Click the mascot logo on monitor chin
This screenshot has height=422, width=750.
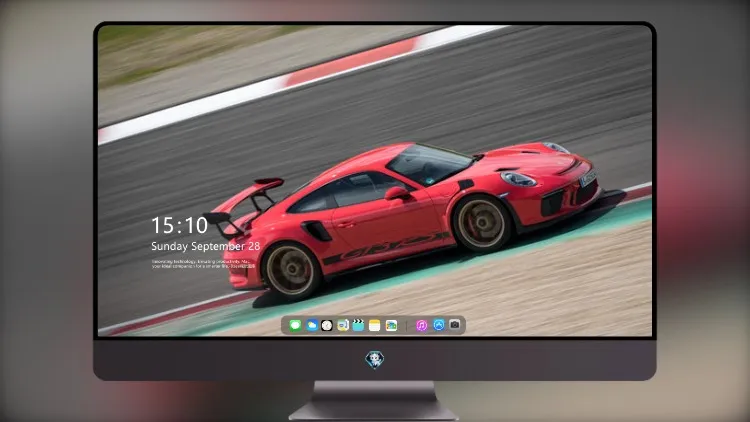click(375, 360)
